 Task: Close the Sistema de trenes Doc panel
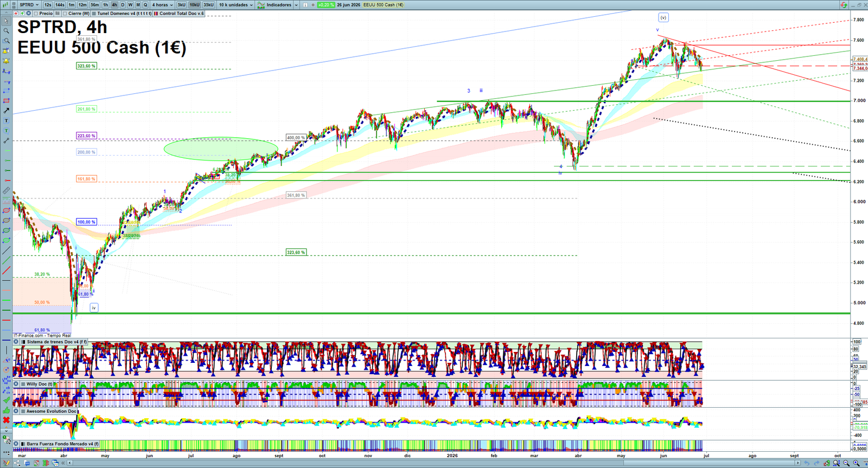[x=16, y=342]
